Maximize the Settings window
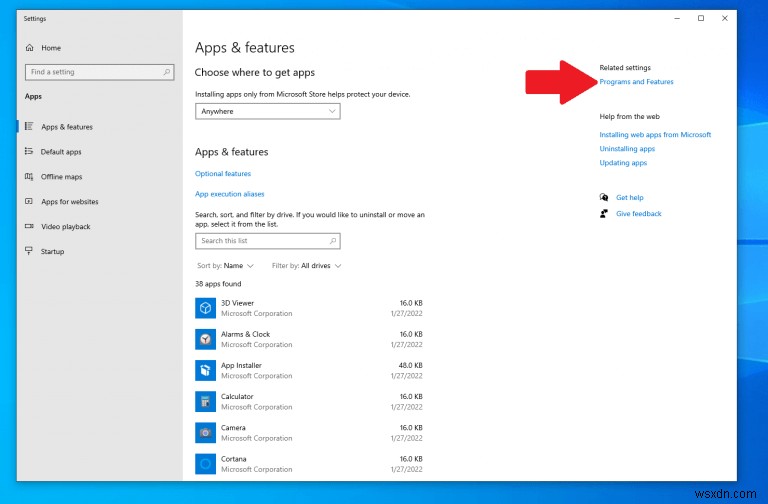 (701, 18)
